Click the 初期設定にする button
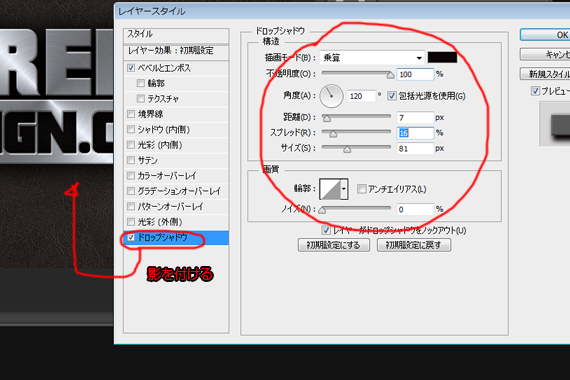This screenshot has height=380, width=570. pyautogui.click(x=334, y=245)
